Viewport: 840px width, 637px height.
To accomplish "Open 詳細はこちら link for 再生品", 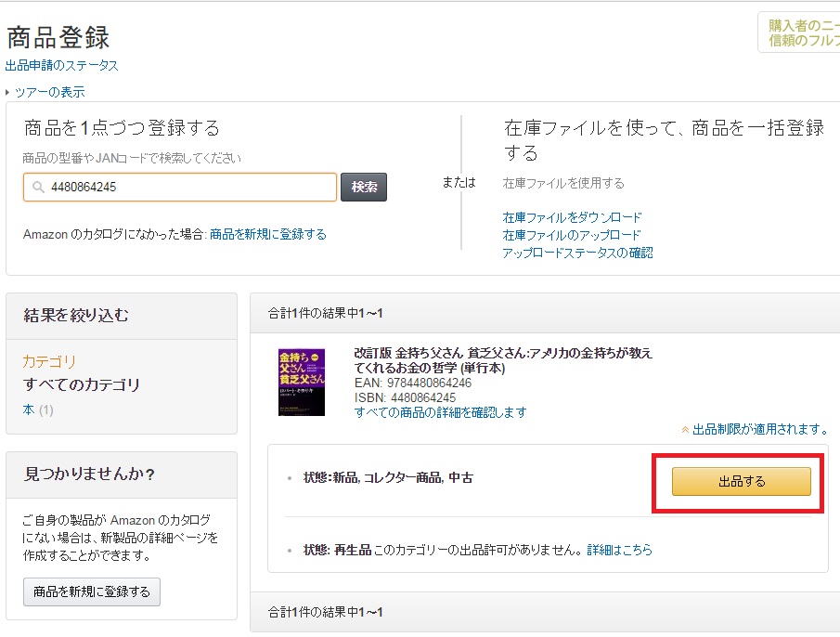I will click(x=620, y=550).
